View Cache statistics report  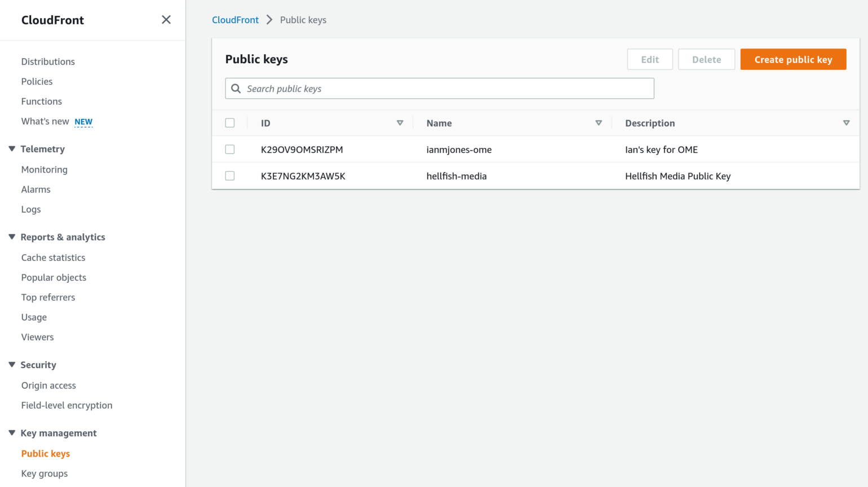pos(54,258)
